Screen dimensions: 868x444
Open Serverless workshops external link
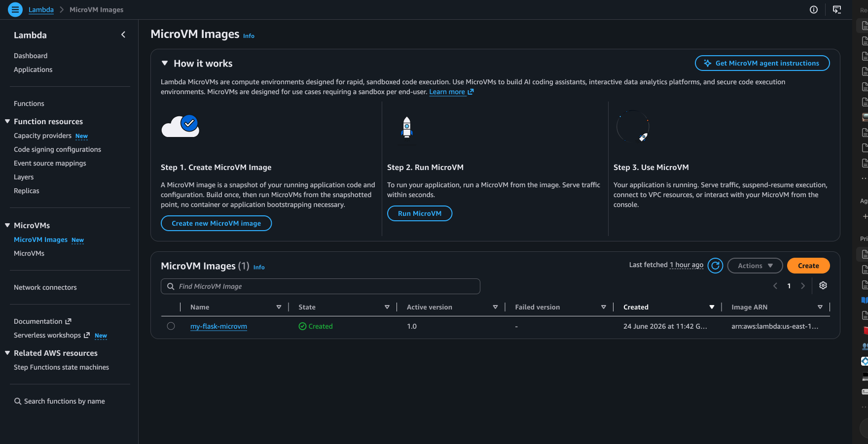pyautogui.click(x=52, y=335)
